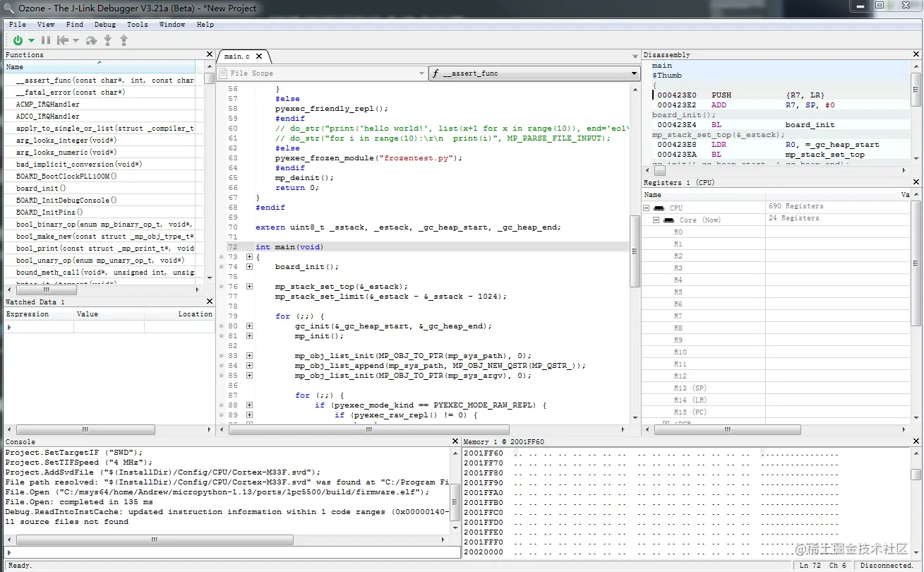The height and width of the screenshot is (572, 924).
Task: Click the green Start Debug power icon
Action: tap(18, 41)
